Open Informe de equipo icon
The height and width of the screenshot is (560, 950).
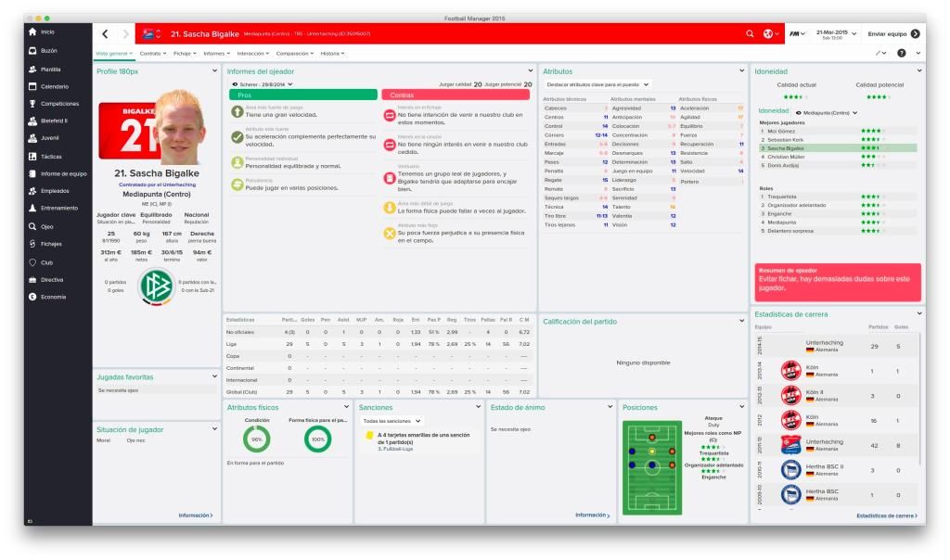tap(32, 173)
